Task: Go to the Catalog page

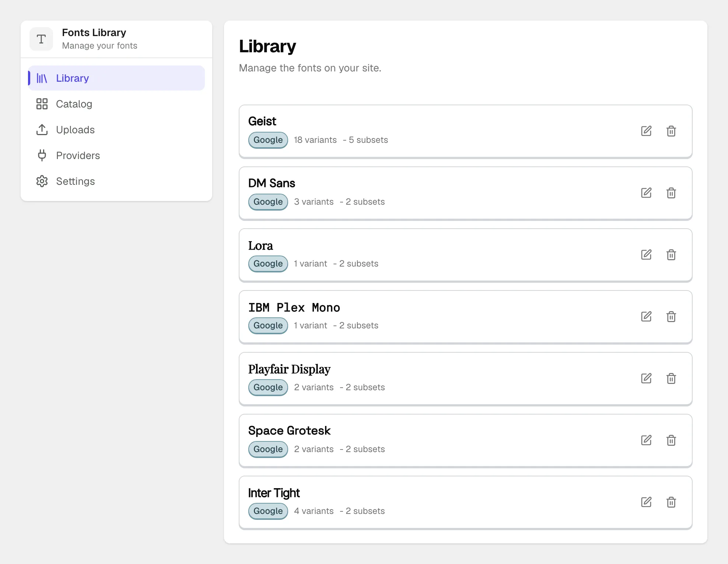Action: click(x=116, y=104)
